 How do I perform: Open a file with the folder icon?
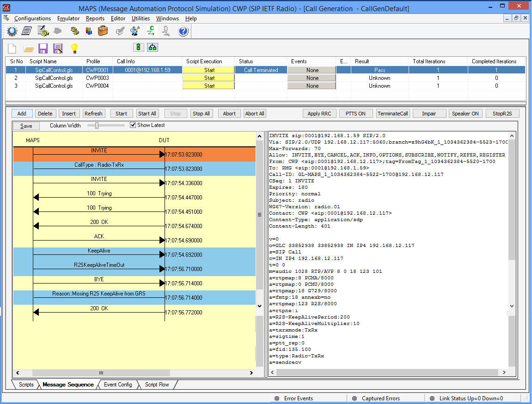coord(29,49)
